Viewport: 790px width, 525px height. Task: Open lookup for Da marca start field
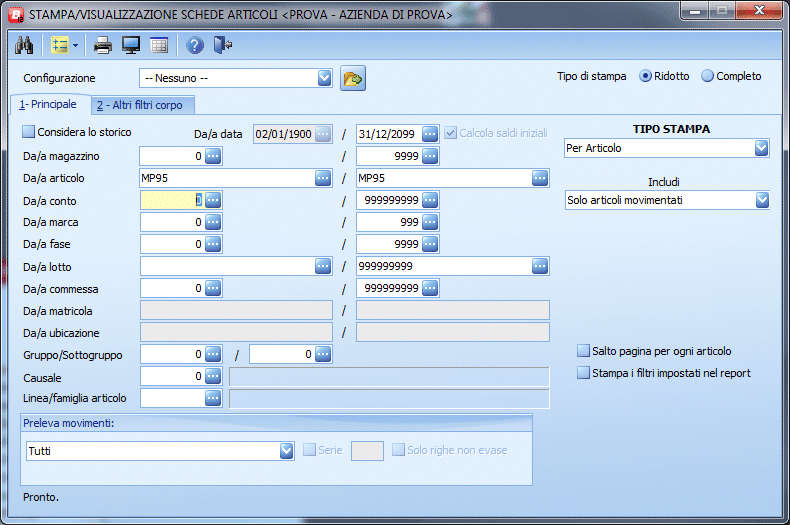coord(213,222)
